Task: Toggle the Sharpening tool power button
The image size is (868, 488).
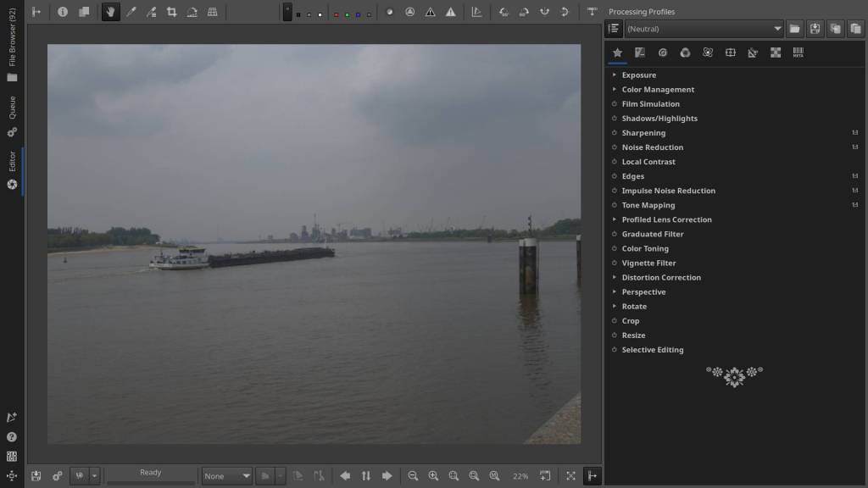Action: [615, 133]
